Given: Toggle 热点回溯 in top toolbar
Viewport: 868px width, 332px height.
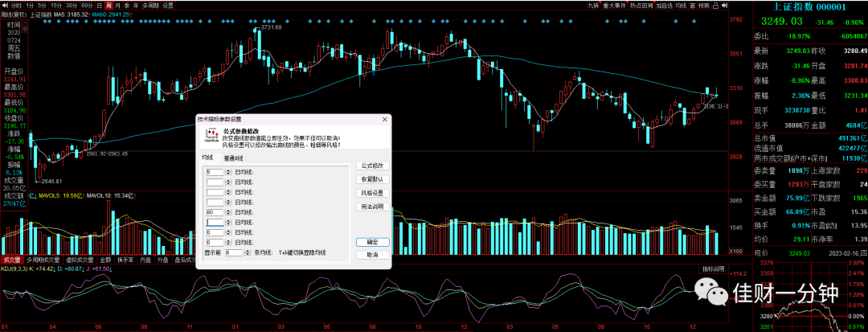Looking at the screenshot, I should point(641,6).
